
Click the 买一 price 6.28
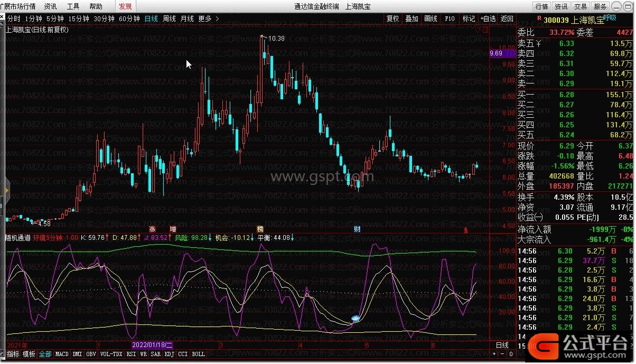[x=566, y=94]
